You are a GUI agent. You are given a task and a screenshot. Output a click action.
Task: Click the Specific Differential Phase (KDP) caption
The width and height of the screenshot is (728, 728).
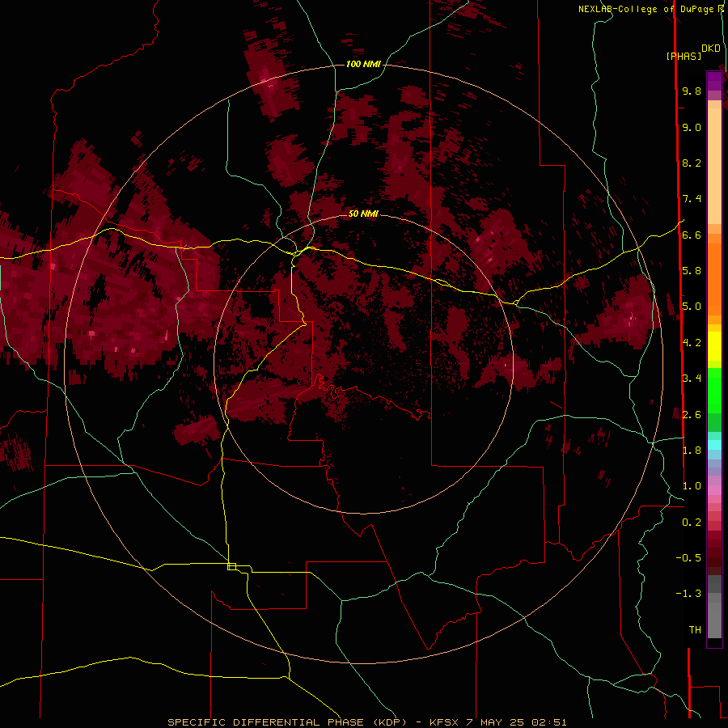click(366, 722)
